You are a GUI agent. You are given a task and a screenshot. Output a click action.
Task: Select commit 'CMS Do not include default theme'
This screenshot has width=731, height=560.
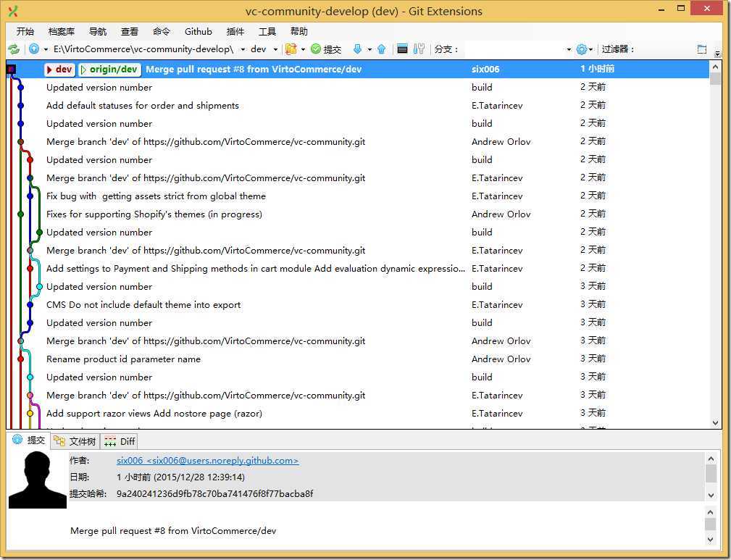click(359, 304)
